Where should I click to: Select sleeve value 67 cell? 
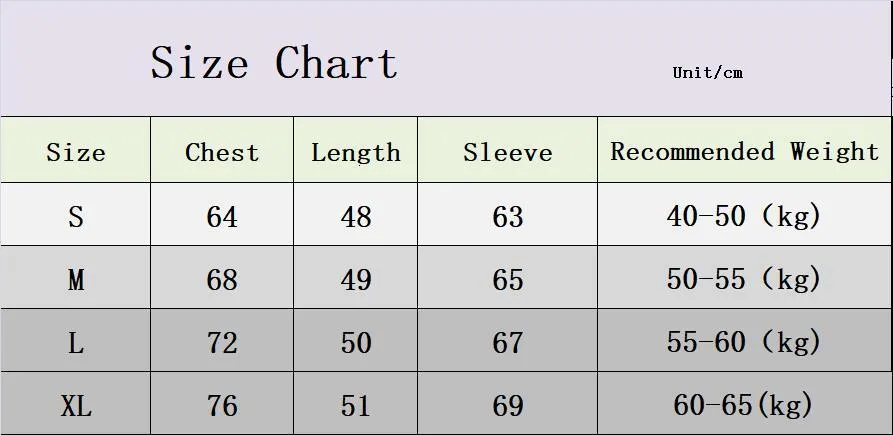click(508, 341)
